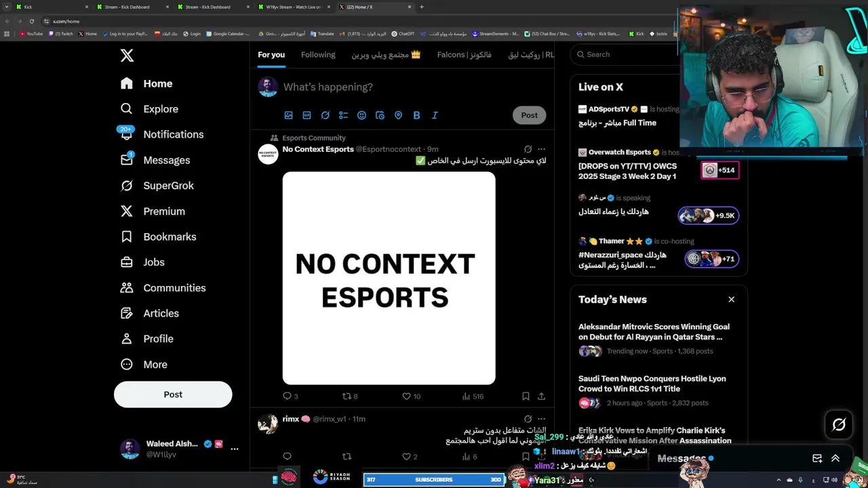This screenshot has width=868, height=488.
Task: Tag a location in the composer
Action: (398, 115)
